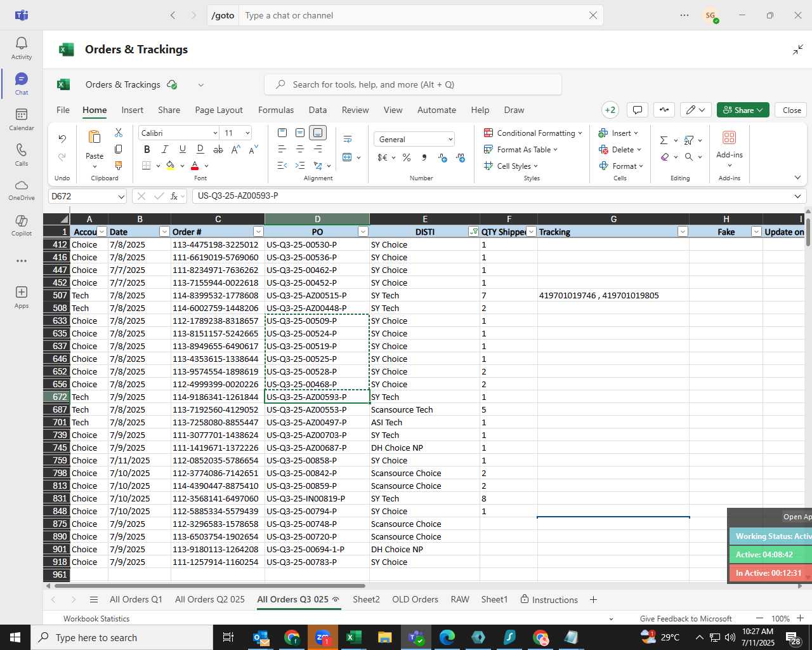
Task: Toggle Center horizontal alignment
Action: (x=300, y=149)
